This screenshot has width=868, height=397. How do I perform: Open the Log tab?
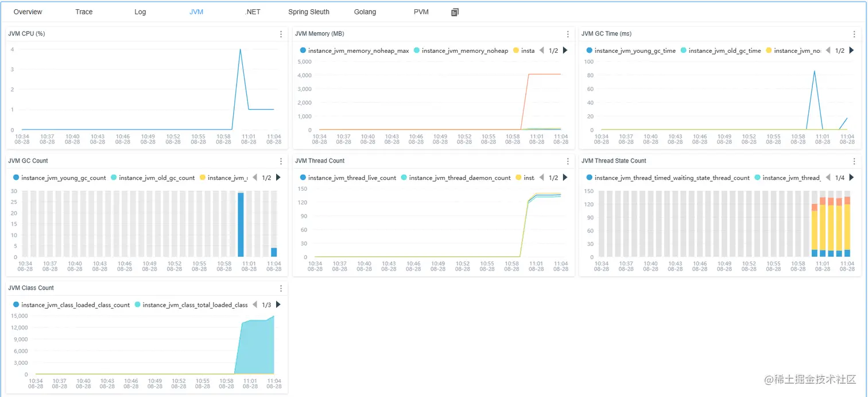click(140, 12)
